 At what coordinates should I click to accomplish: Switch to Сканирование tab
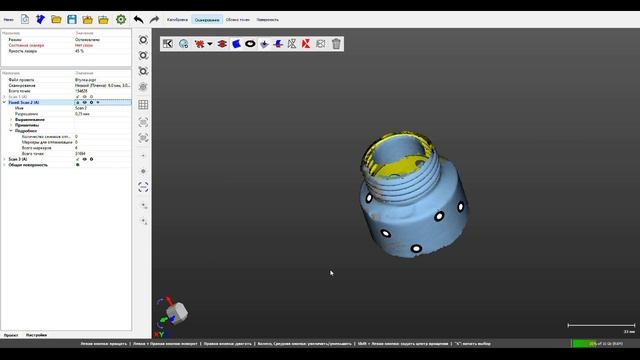tap(207, 20)
